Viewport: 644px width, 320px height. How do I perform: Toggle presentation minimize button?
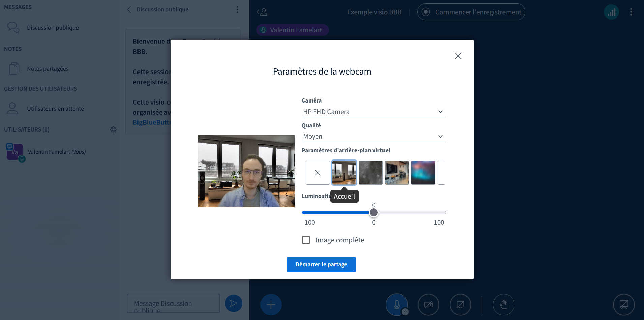click(x=624, y=304)
